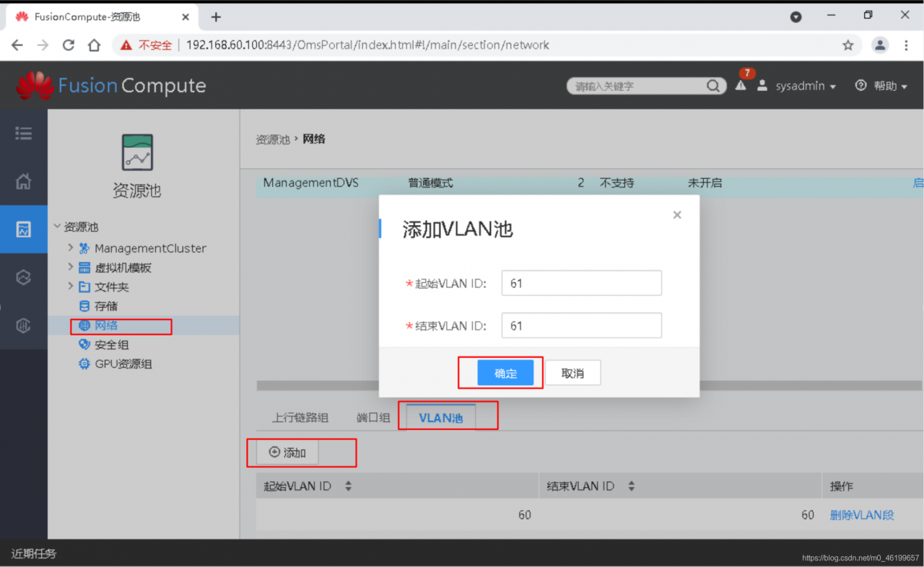Select 存储 in the tree

click(x=105, y=306)
